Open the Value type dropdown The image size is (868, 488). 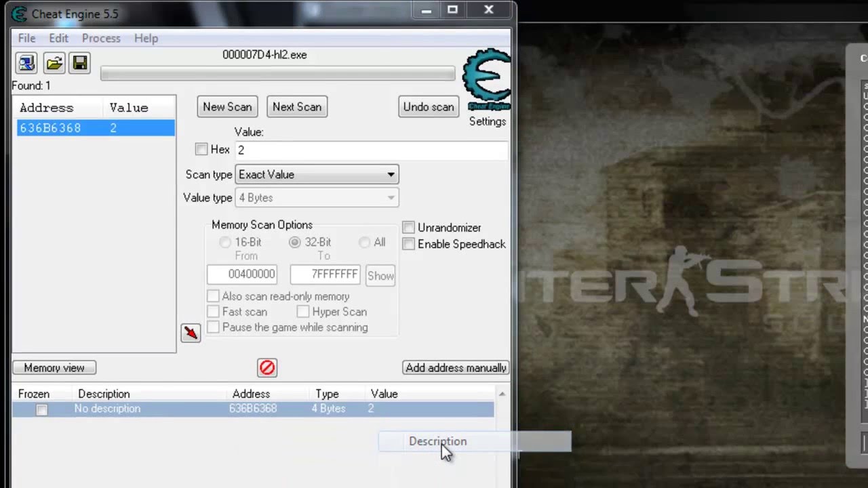tap(317, 198)
